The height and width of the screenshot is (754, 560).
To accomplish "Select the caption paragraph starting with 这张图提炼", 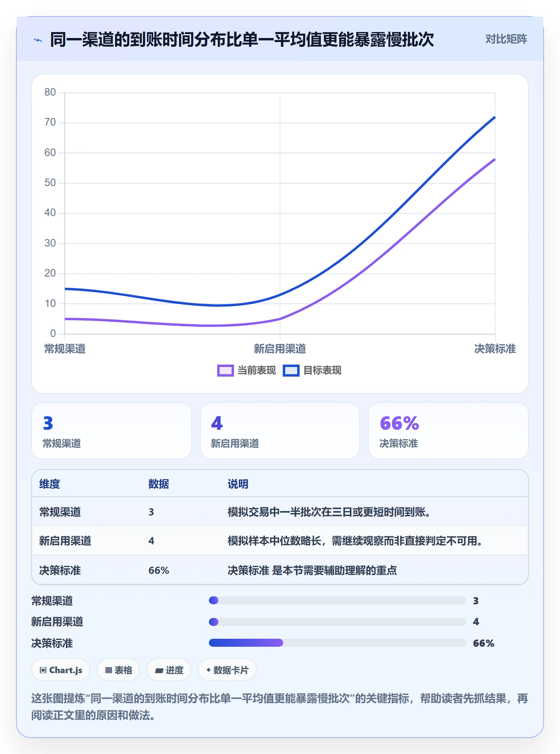I will click(x=280, y=707).
